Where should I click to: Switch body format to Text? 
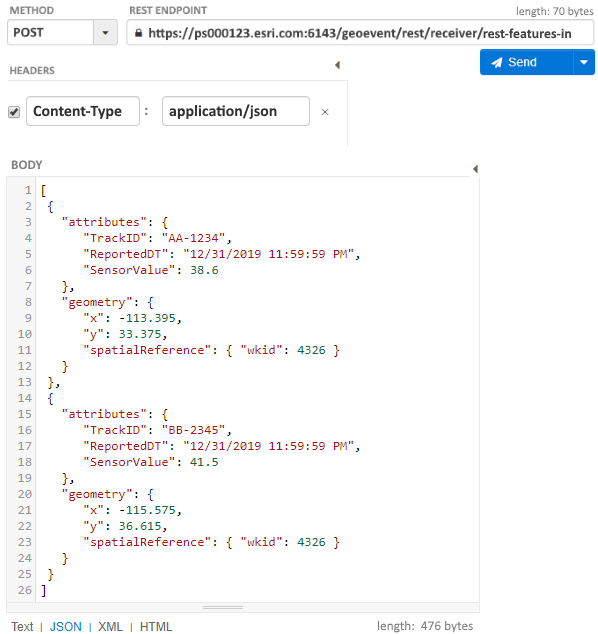[x=22, y=626]
